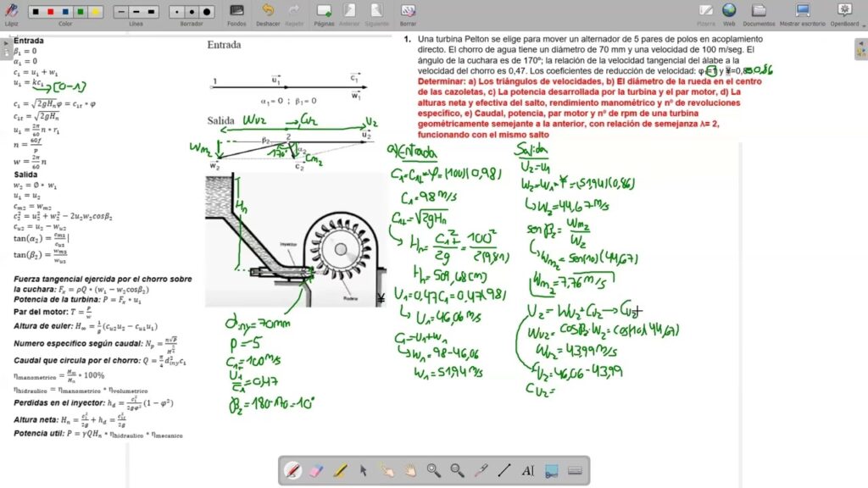Open the OpenBoard menu dropdown
The width and height of the screenshot is (868, 488).
pyautogui.click(x=843, y=12)
